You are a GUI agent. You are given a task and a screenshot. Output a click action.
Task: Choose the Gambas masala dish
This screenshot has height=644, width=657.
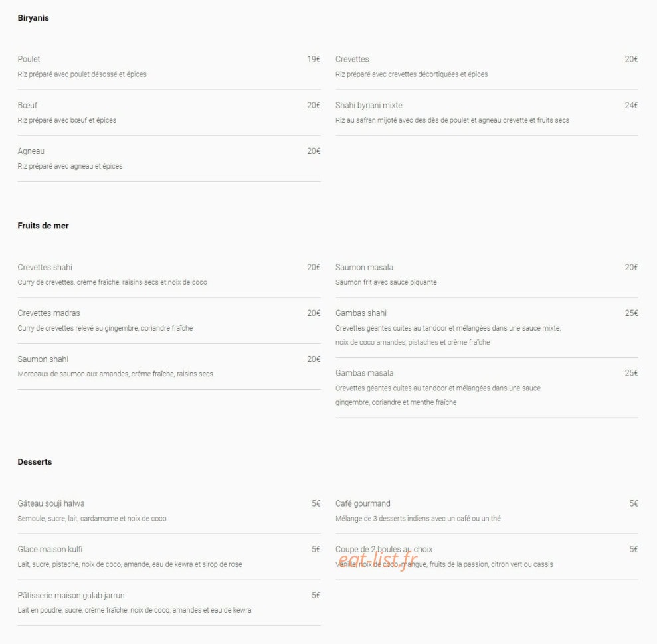pyautogui.click(x=486, y=388)
